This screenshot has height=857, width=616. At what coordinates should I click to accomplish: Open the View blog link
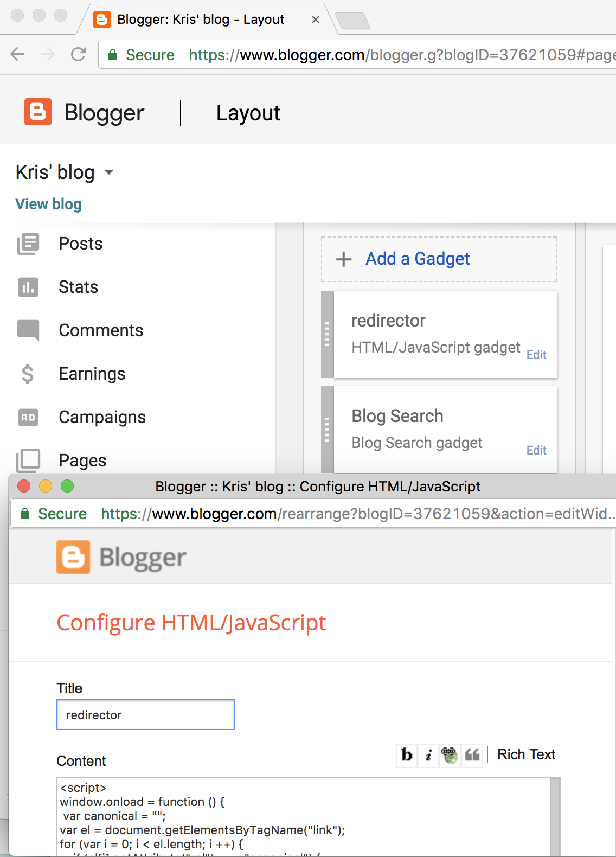pyautogui.click(x=48, y=204)
